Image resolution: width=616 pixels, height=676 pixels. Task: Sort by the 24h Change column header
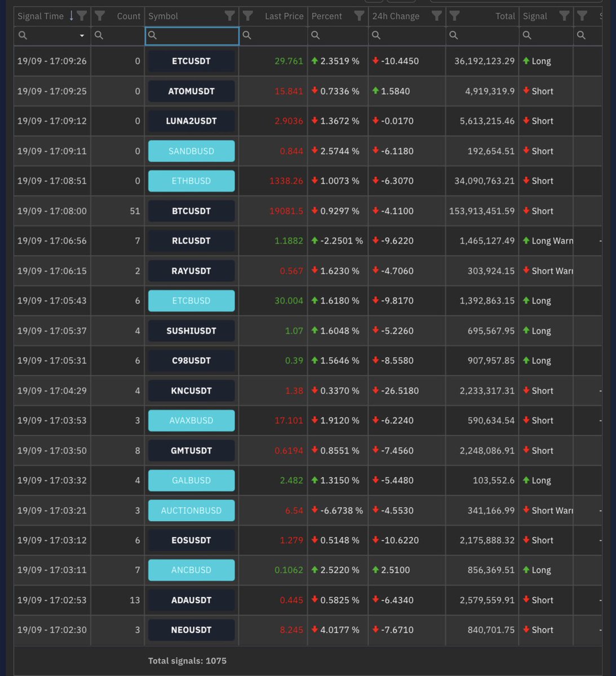(x=396, y=16)
